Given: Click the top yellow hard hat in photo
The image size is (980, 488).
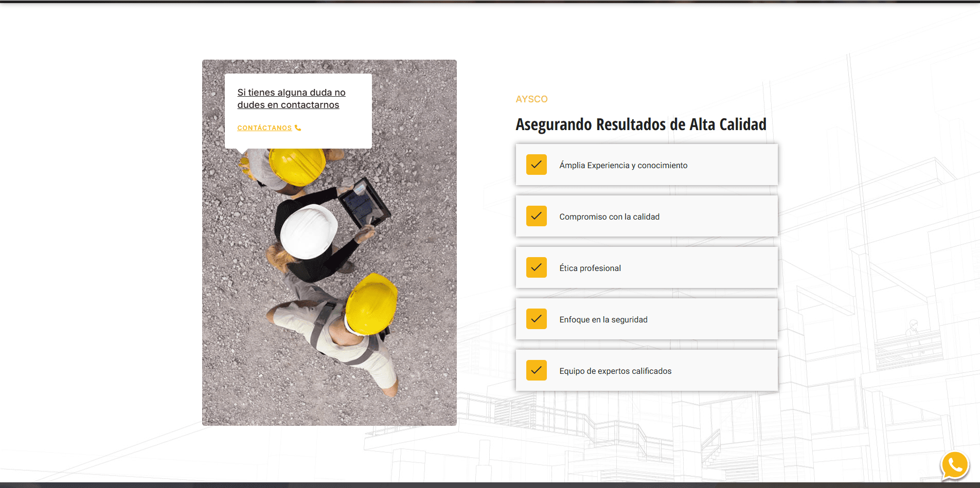Looking at the screenshot, I should 297,166.
